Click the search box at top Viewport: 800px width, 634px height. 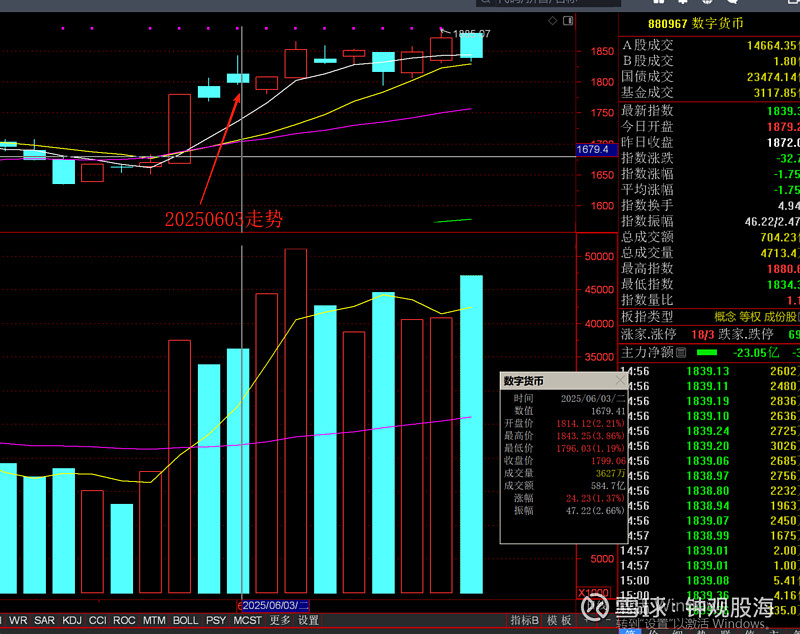tap(548, 3)
